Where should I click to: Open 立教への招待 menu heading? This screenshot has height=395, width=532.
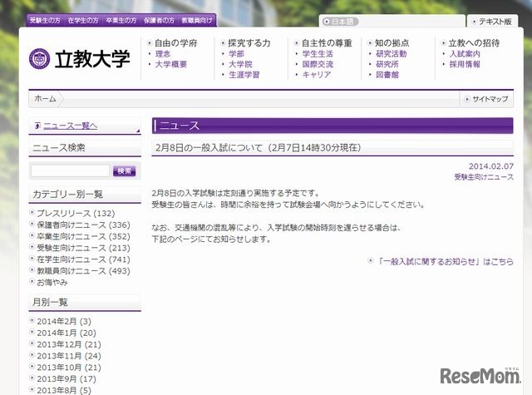[474, 43]
